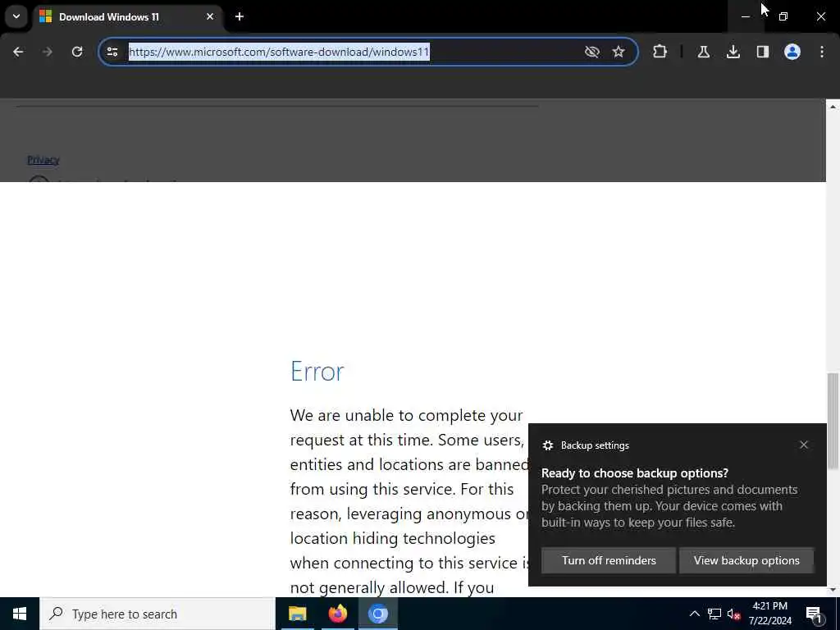Click the Error heading text

(x=317, y=372)
